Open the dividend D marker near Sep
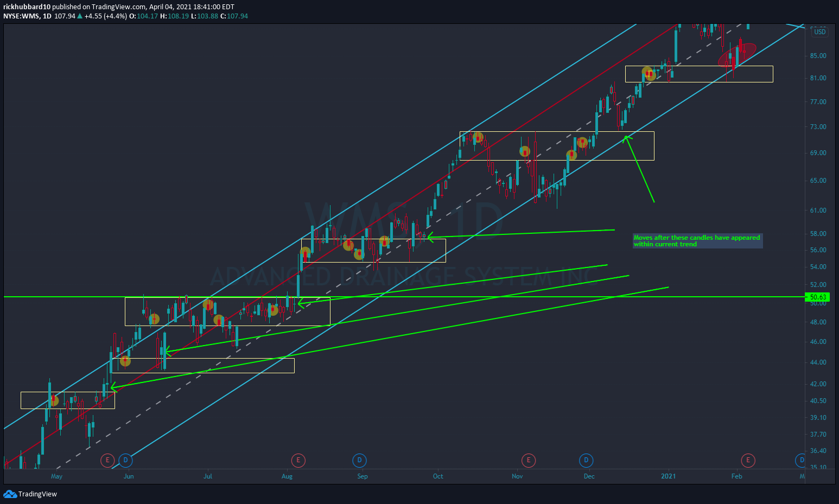This screenshot has width=839, height=504. pos(359,461)
